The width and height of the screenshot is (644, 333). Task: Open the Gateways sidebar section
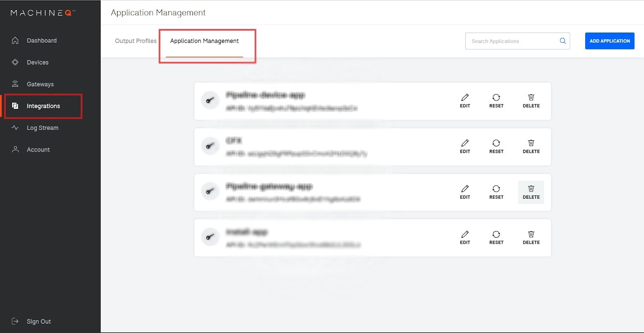tap(40, 84)
